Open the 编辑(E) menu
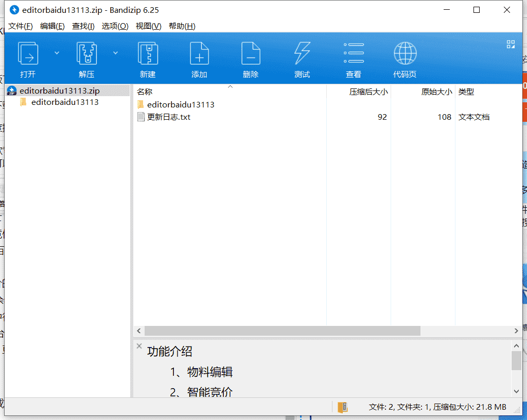This screenshot has height=420, width=527. [52, 26]
